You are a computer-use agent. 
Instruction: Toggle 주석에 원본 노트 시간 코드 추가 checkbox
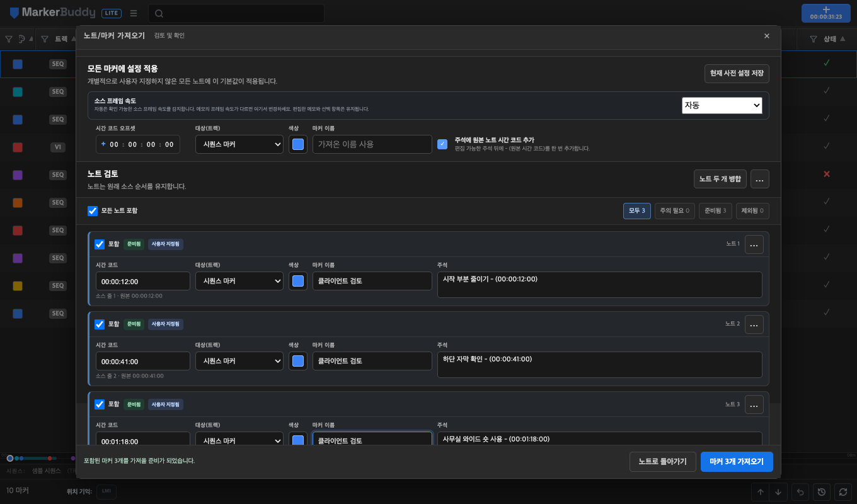[x=443, y=144]
